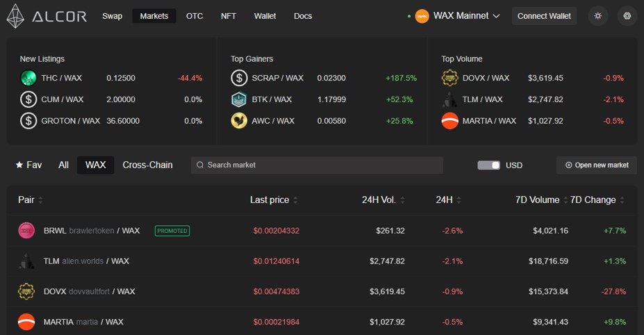Click CUM / WAX dollar icon
The image size is (644, 335).
[x=28, y=99]
